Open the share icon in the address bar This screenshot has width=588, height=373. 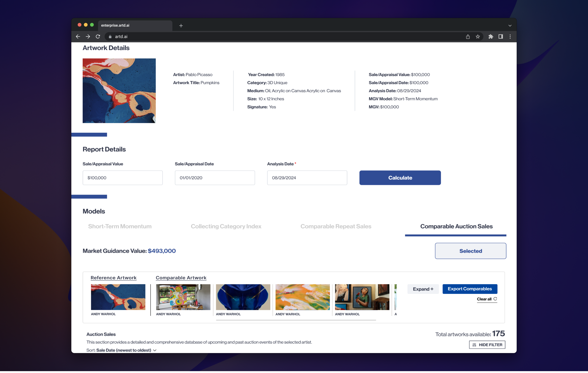click(468, 37)
